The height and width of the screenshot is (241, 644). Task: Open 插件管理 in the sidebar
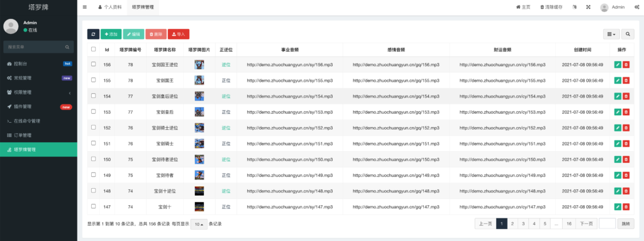point(38,107)
